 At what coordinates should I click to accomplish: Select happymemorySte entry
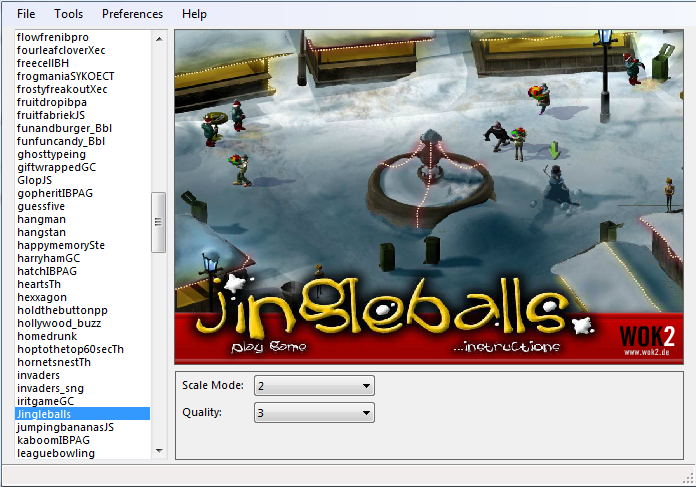82,245
